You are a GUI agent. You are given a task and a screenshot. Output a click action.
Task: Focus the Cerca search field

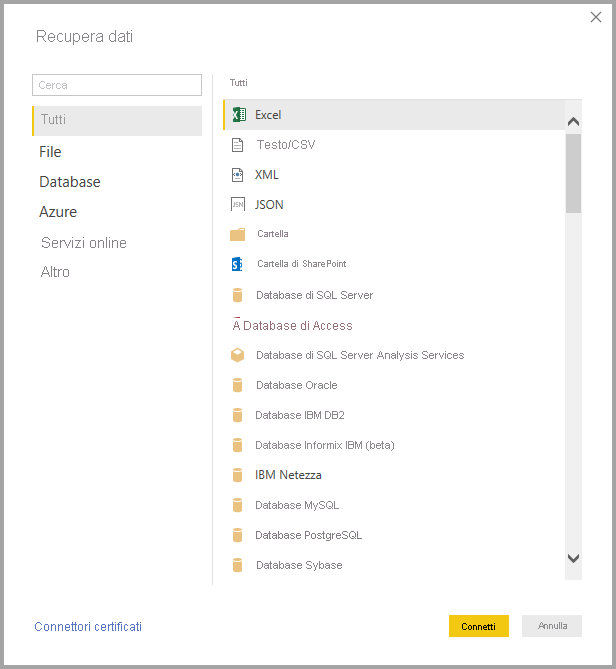pyautogui.click(x=117, y=85)
